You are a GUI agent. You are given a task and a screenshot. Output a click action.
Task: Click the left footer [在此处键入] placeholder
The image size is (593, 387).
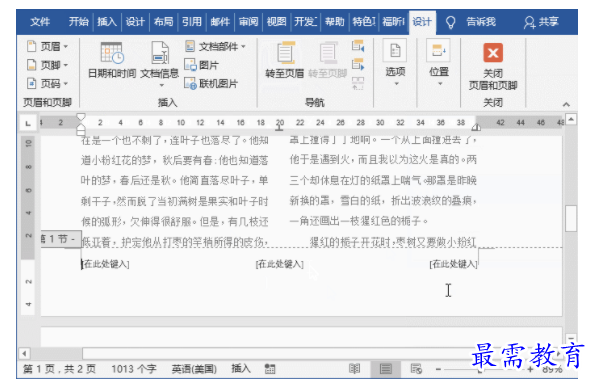106,264
